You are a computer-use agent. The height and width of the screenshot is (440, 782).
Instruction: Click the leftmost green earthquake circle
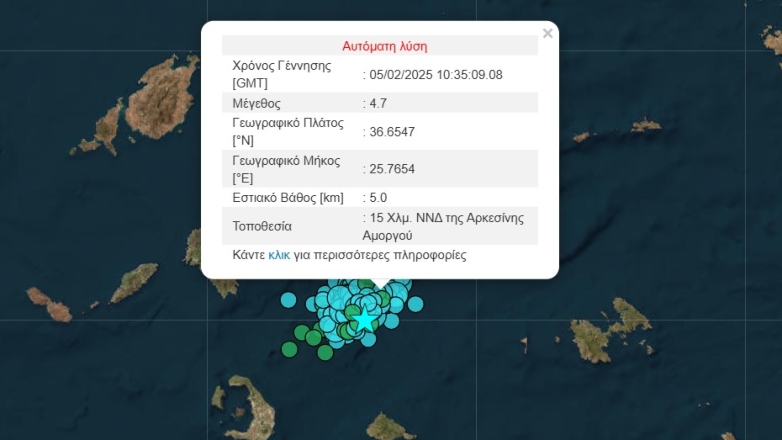290,349
